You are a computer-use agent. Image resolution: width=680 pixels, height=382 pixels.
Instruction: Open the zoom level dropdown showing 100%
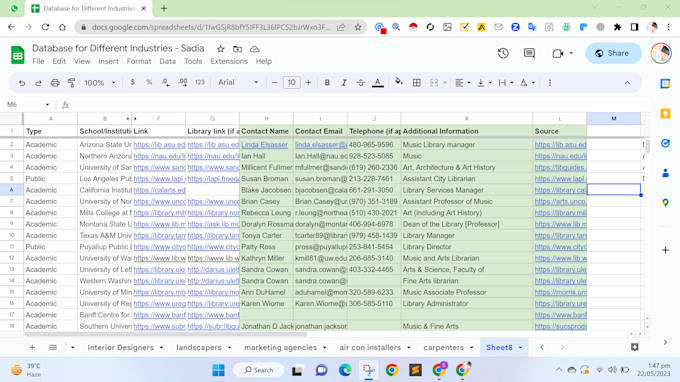tap(100, 82)
